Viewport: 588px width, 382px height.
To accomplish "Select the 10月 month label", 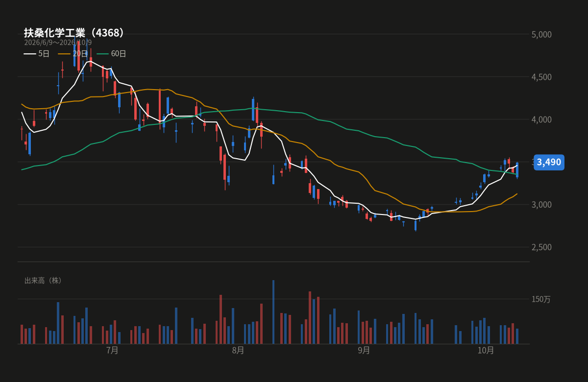I will point(486,350).
